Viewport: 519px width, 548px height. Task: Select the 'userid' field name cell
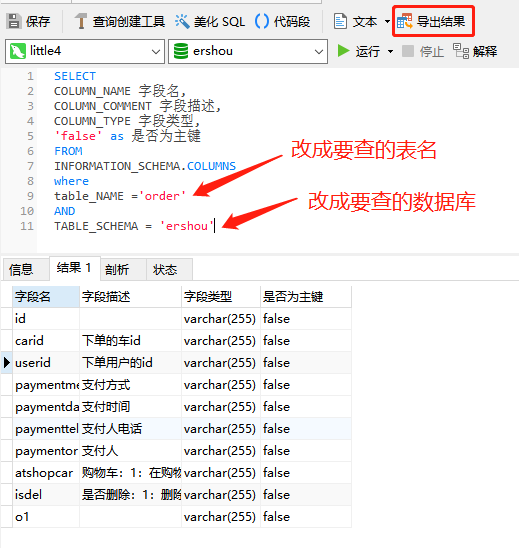point(46,363)
